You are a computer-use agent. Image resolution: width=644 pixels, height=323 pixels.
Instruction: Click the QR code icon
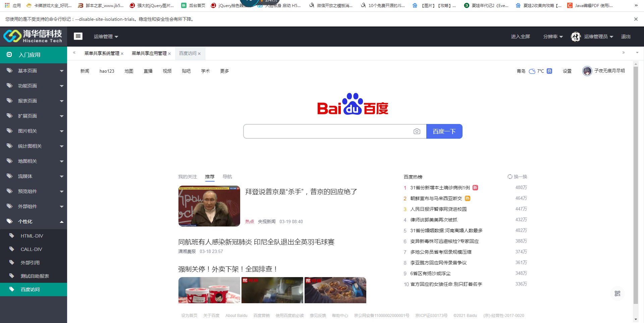pos(617,294)
